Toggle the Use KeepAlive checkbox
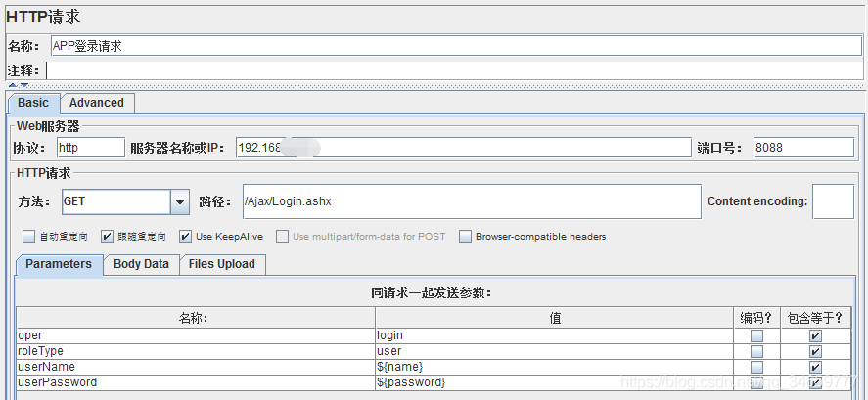The image size is (868, 400). pyautogui.click(x=186, y=237)
